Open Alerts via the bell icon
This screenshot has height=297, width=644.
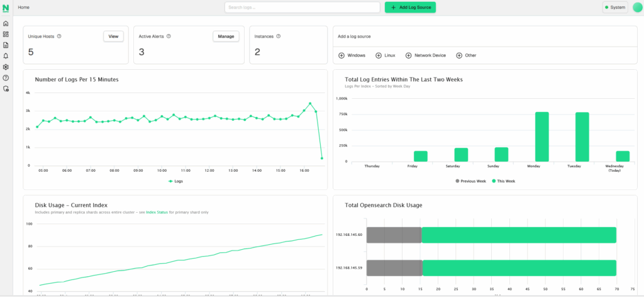(6, 56)
